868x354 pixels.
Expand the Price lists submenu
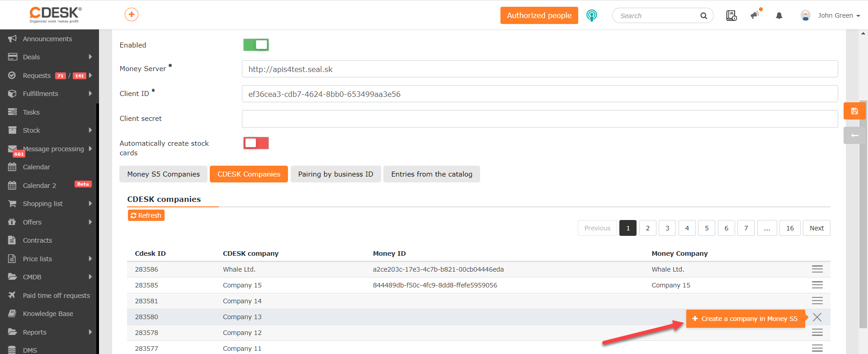(x=90, y=259)
